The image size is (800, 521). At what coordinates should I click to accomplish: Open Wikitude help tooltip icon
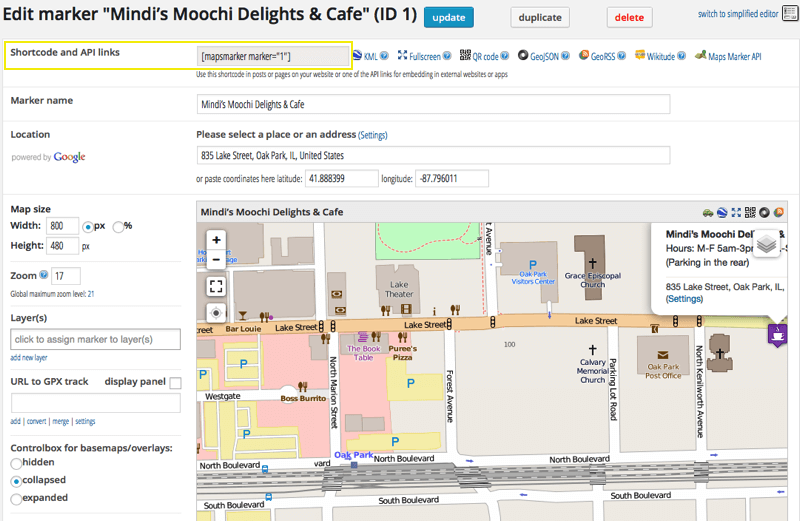tap(681, 56)
